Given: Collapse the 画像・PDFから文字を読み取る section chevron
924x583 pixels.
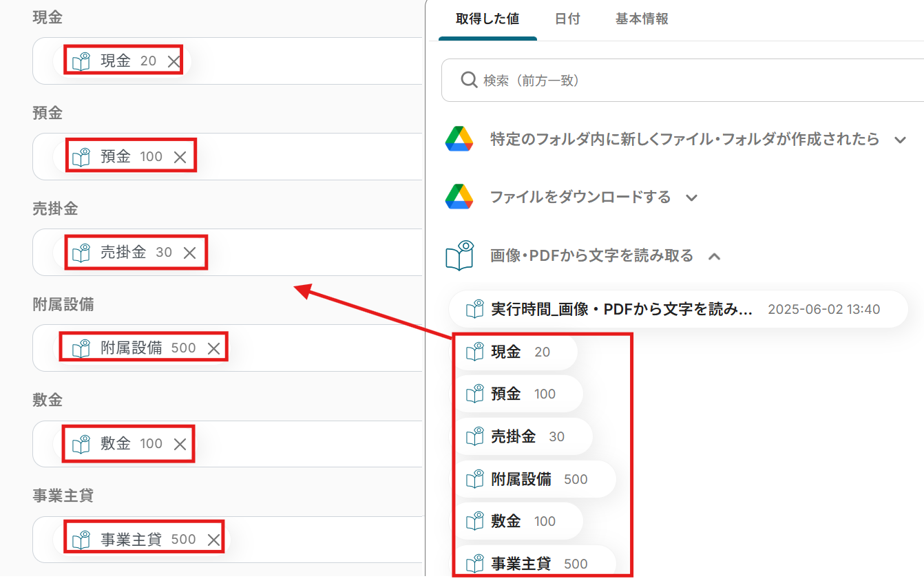Looking at the screenshot, I should coord(715,256).
